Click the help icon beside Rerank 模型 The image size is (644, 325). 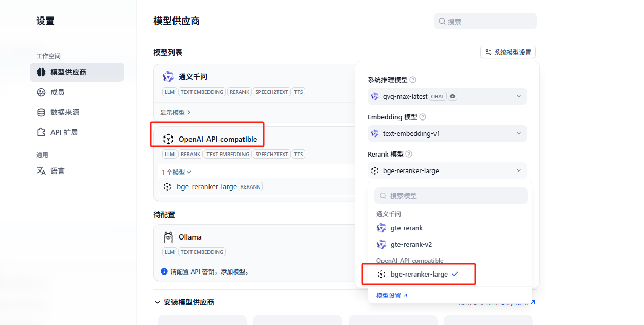(409, 154)
